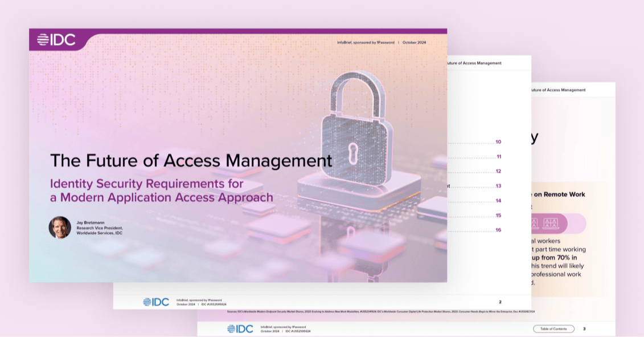Click the "Identity Security Requirements" purple subtitle

point(147,184)
